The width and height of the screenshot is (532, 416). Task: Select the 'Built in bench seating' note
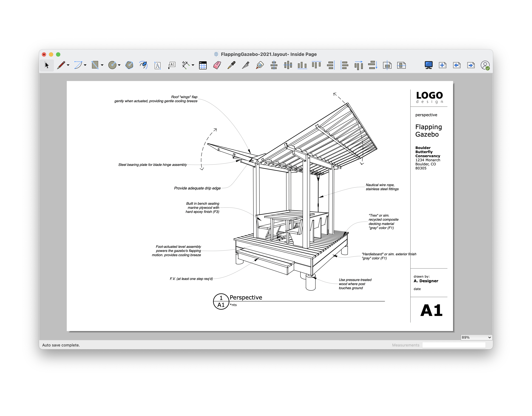[x=202, y=208]
